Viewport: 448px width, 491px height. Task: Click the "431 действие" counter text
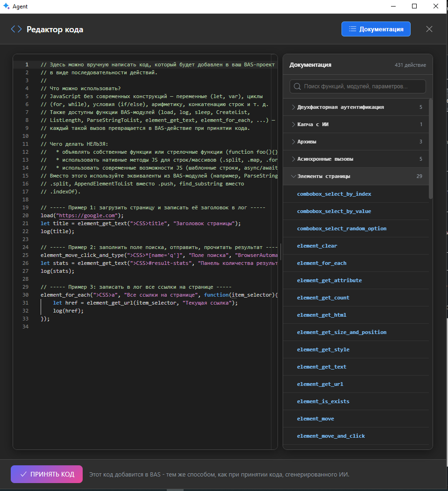(410, 65)
